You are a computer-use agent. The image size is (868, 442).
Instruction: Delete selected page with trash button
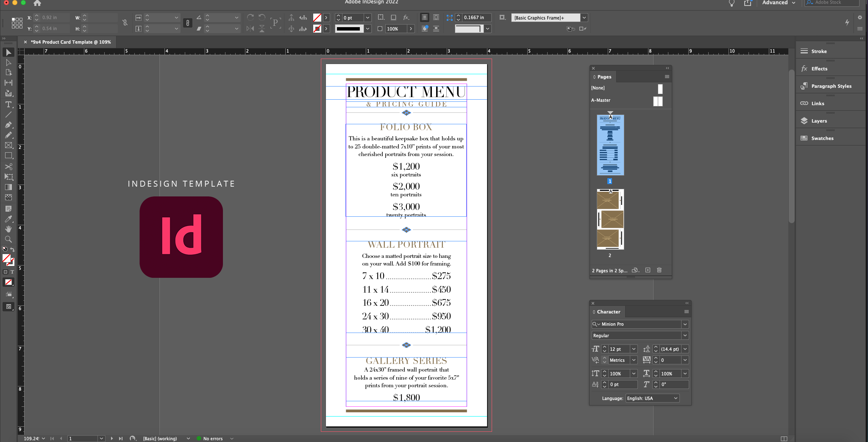pyautogui.click(x=659, y=270)
